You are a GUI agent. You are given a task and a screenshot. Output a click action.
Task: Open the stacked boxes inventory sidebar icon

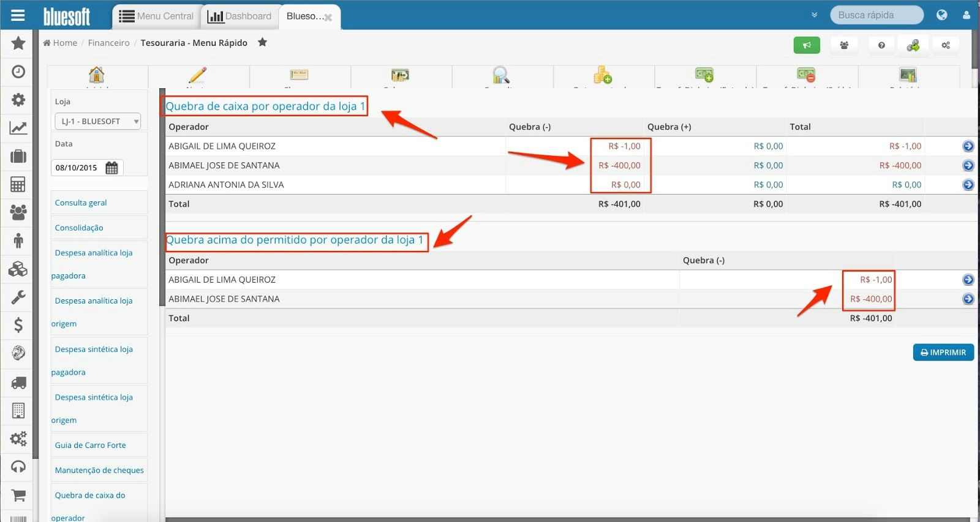(18, 269)
